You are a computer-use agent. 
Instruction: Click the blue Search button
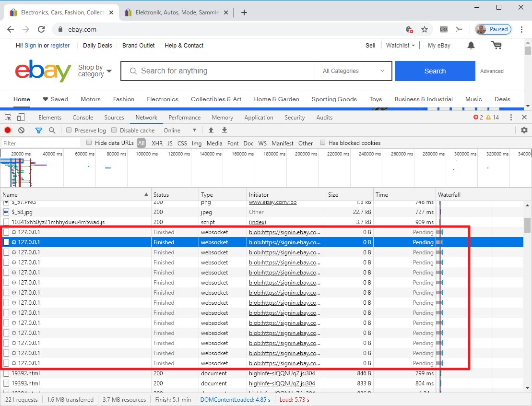435,71
